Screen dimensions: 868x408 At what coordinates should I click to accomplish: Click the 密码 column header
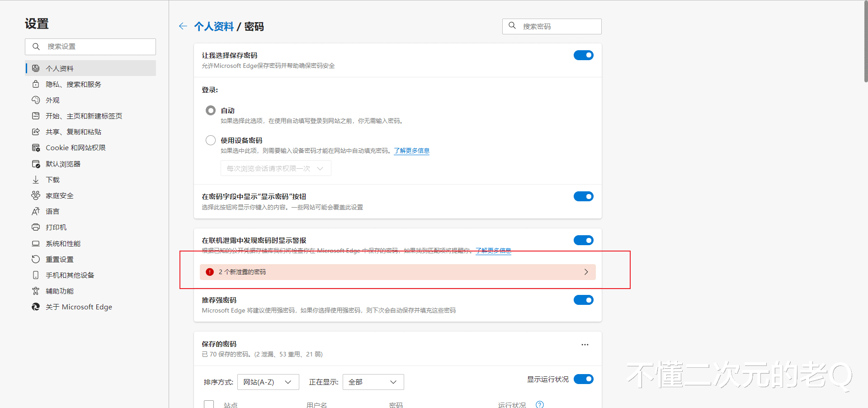(x=396, y=405)
